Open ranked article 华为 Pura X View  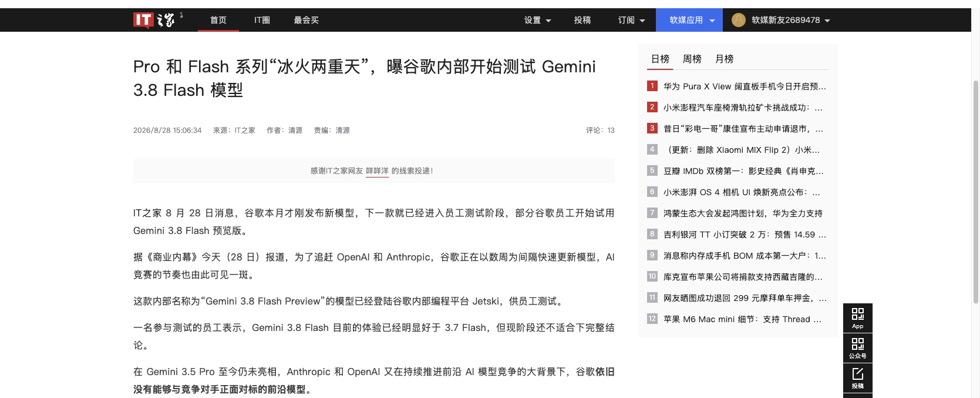(745, 86)
